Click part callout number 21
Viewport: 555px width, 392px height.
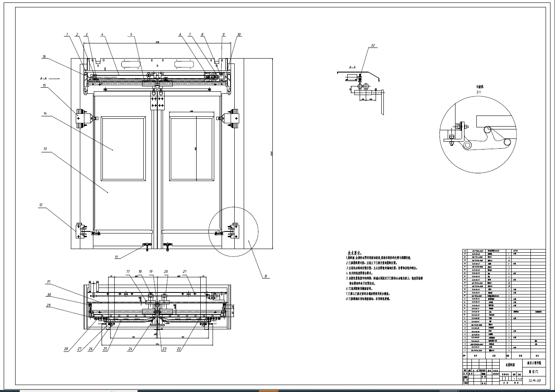pyautogui.click(x=184, y=271)
